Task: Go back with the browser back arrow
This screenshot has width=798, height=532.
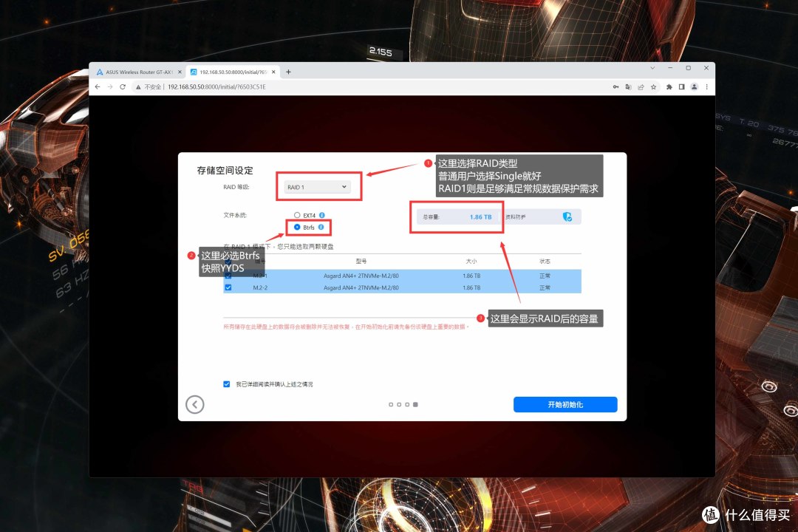Action: pyautogui.click(x=98, y=86)
